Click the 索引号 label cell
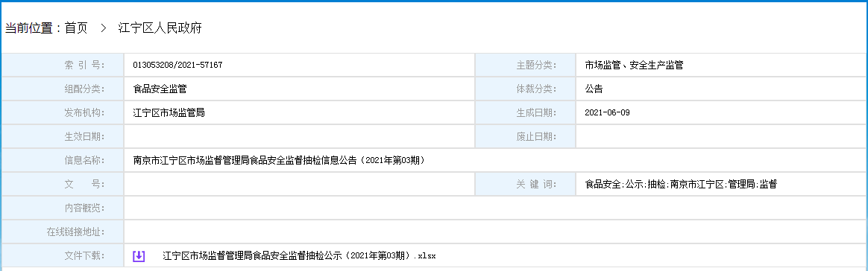 (63, 66)
